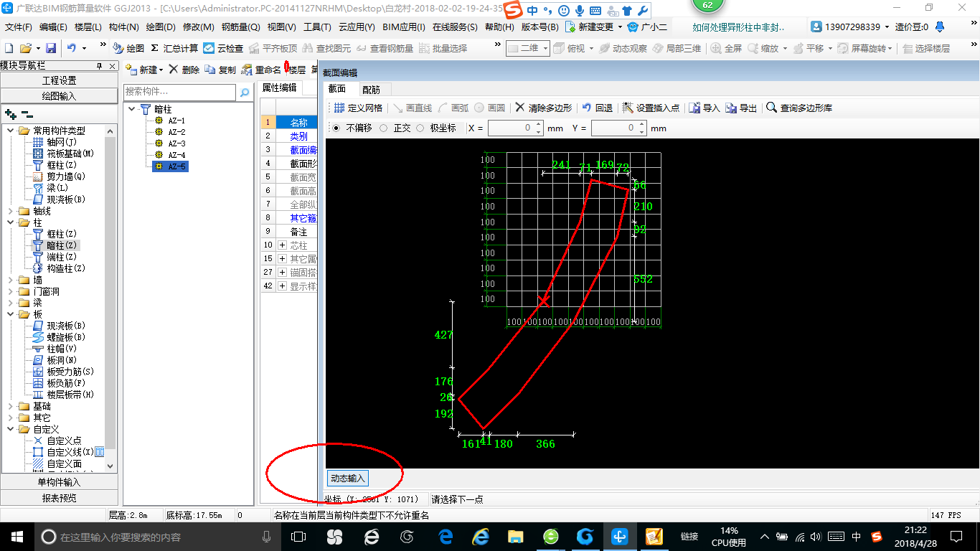
Task: Click 如何处理异形柱 help link
Action: [x=738, y=27]
